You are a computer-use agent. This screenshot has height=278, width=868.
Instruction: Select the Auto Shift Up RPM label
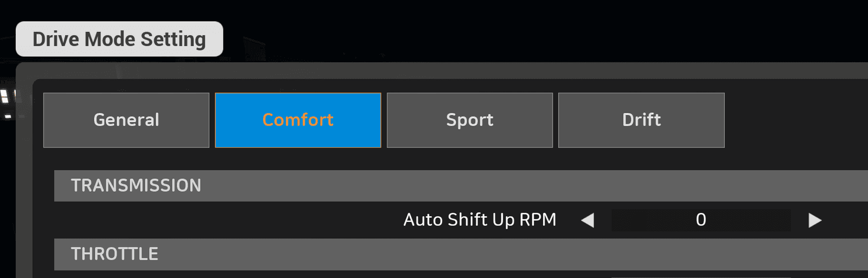[x=480, y=219]
